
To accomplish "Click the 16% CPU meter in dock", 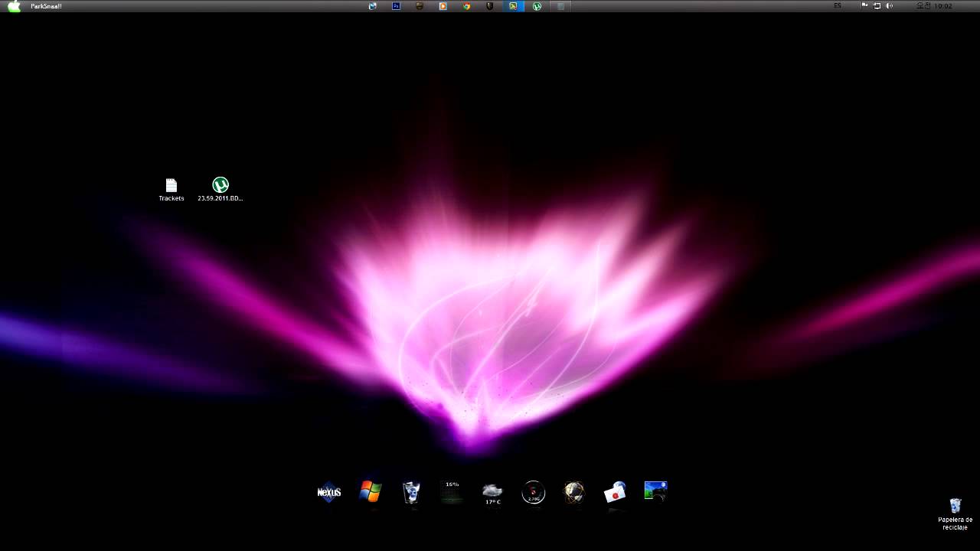I will coord(452,492).
